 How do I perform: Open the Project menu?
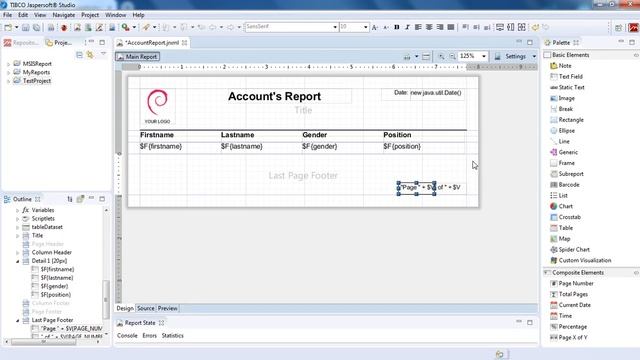click(x=90, y=15)
